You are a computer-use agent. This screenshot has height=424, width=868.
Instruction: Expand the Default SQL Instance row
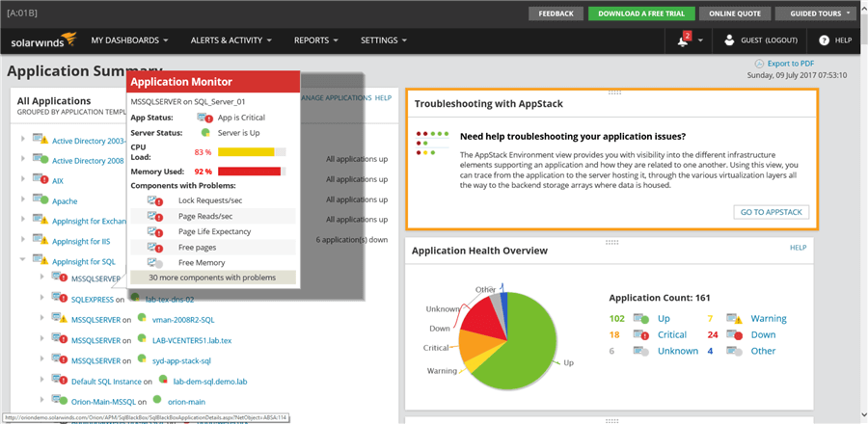pyautogui.click(x=42, y=380)
